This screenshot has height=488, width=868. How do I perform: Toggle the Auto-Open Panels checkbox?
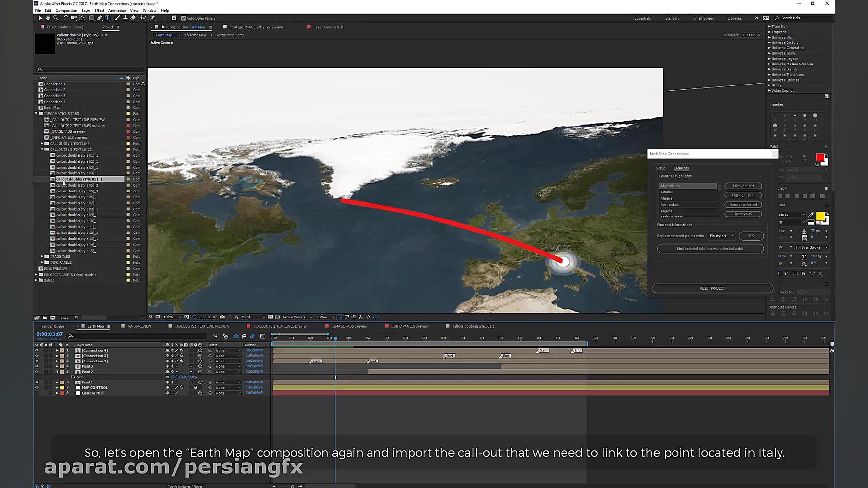tap(184, 18)
